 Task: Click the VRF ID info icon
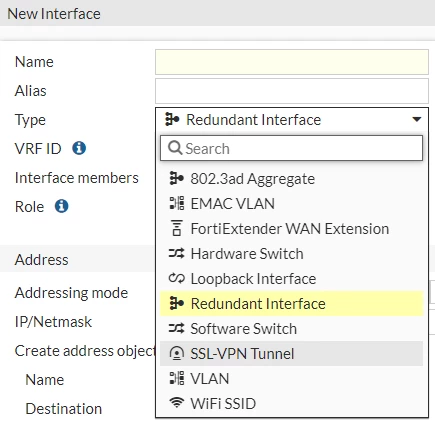79,148
